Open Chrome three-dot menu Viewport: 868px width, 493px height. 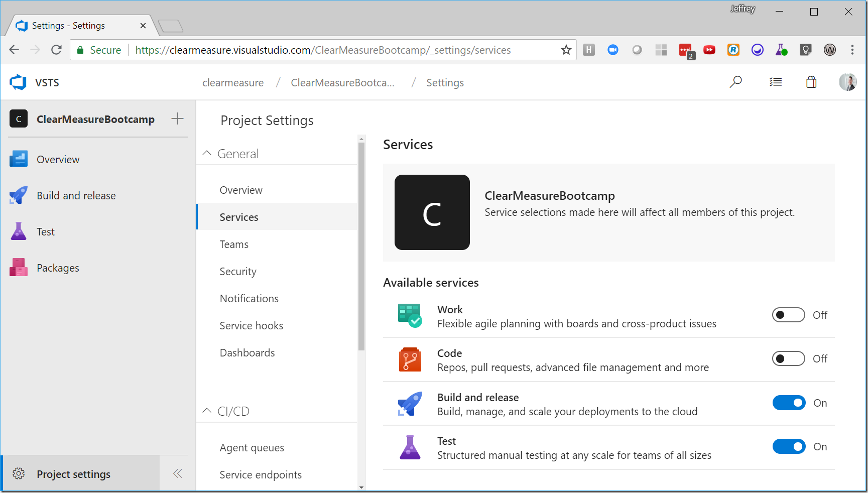point(852,50)
